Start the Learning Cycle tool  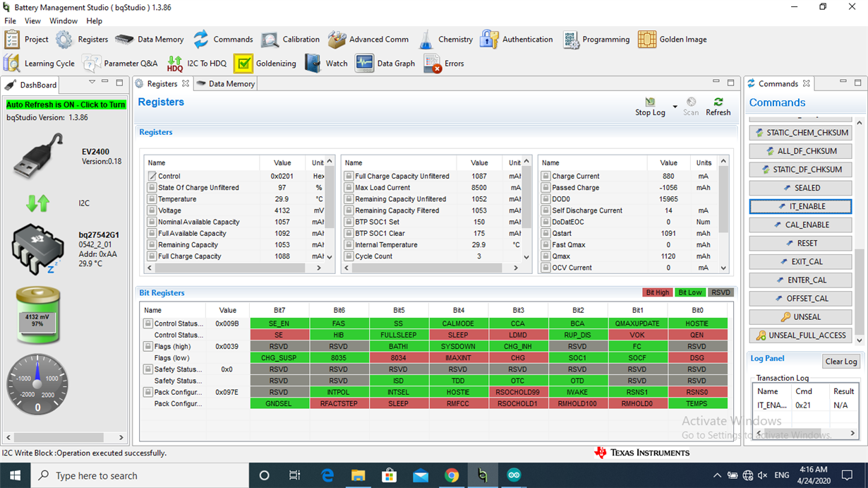coord(39,64)
